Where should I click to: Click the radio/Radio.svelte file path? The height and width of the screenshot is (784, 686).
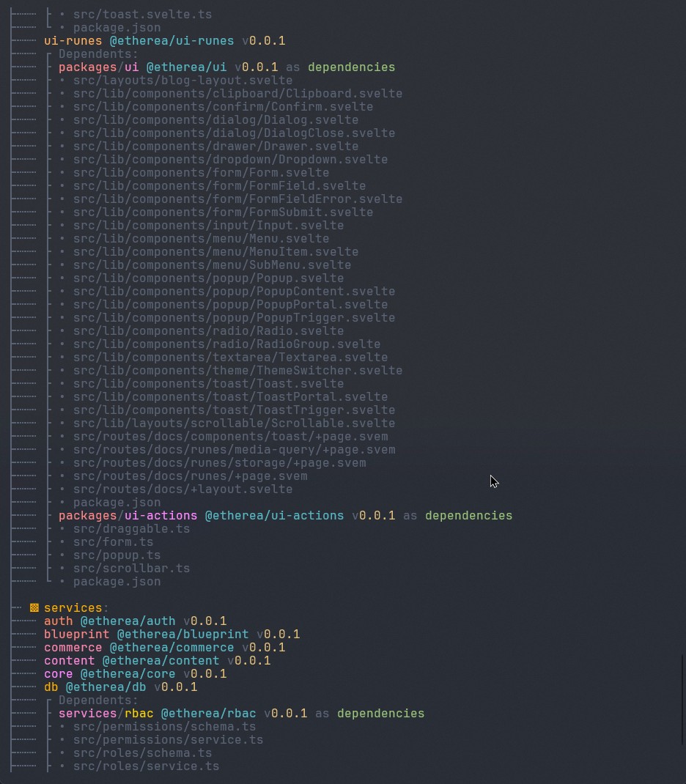(208, 331)
